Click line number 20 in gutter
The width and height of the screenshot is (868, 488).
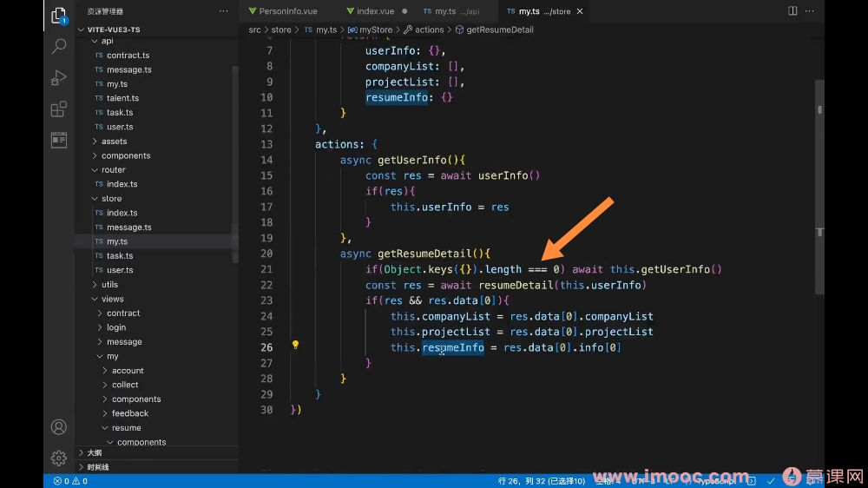coord(266,254)
